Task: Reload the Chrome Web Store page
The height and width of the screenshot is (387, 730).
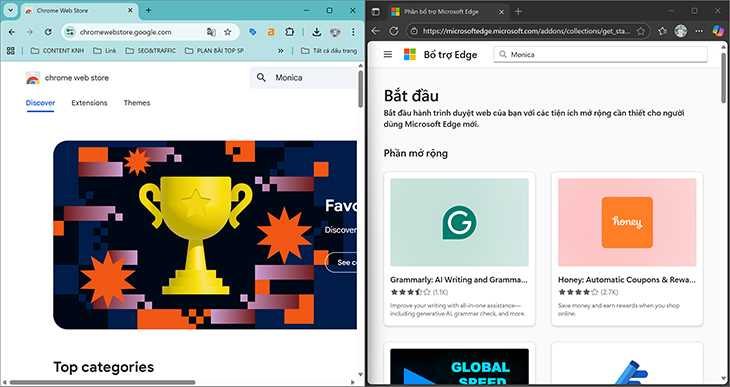Action: pyautogui.click(x=48, y=32)
